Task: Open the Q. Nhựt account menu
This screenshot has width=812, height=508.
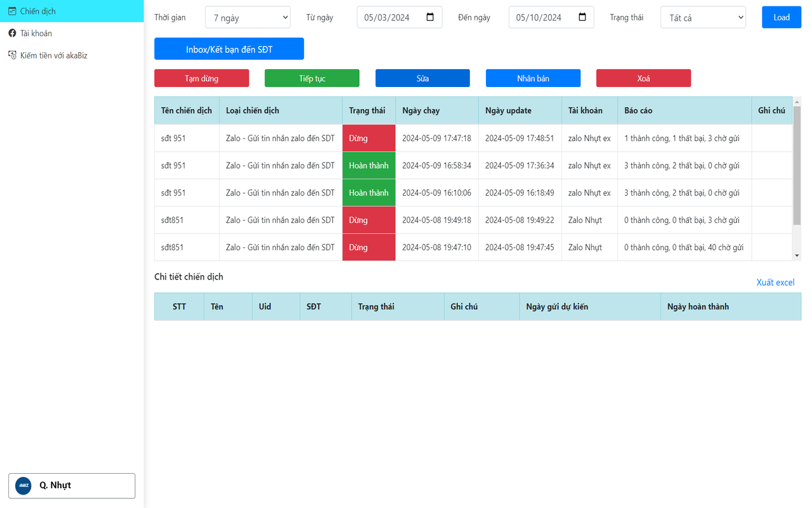Action: click(72, 486)
